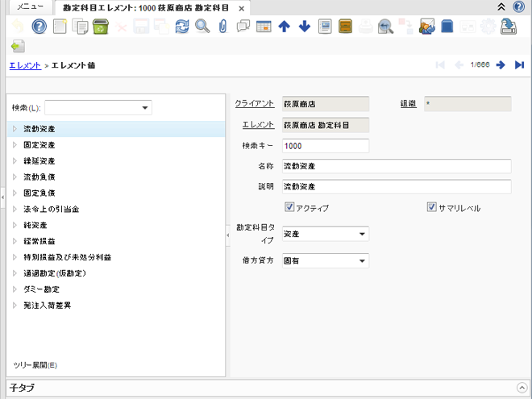Open archive cabinet drawer icon
The height and width of the screenshot is (399, 532).
[345, 26]
